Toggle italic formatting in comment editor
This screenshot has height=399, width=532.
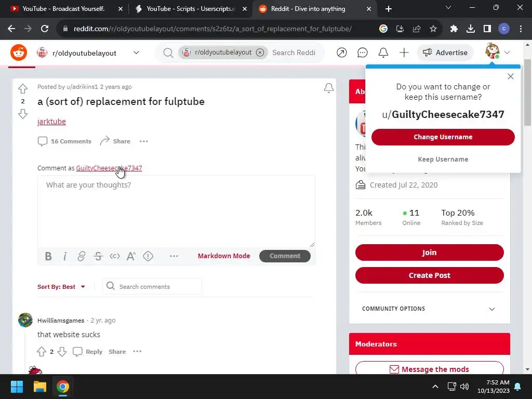point(65,256)
